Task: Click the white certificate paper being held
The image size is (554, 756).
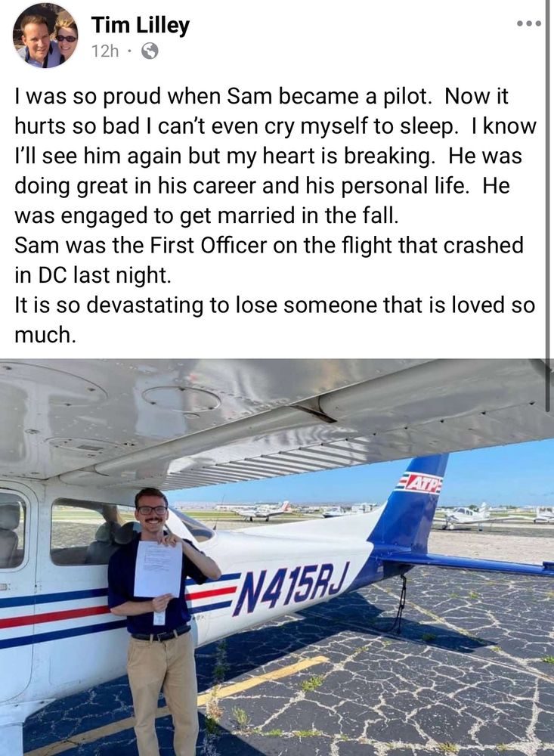Action: coord(157,569)
